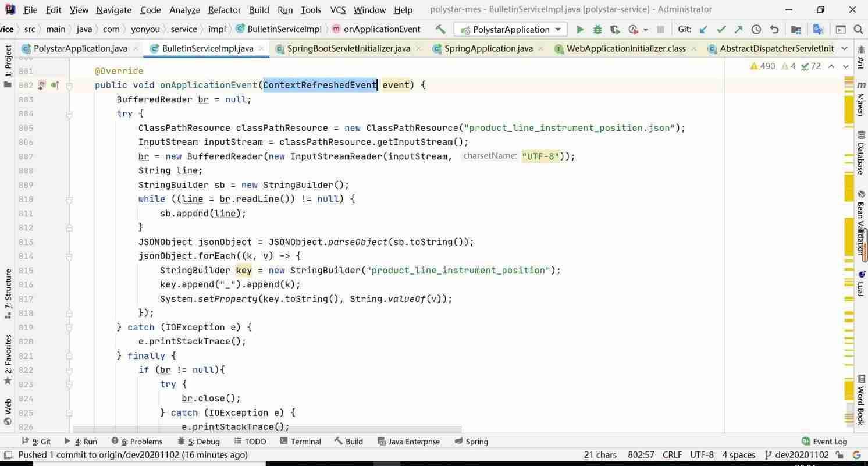Screen dimensions: 868x466
Task: Expand hidden editor tabs chevron
Action: [845, 48]
